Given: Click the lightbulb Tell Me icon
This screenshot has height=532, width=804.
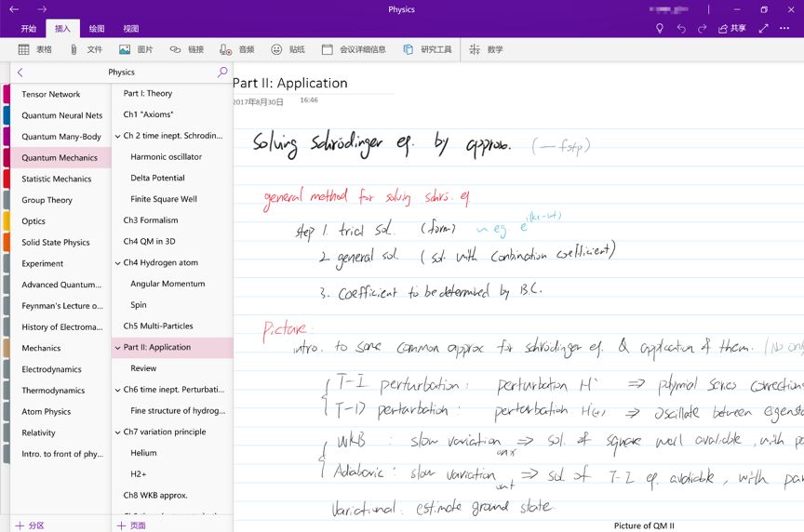Looking at the screenshot, I should (660, 29).
